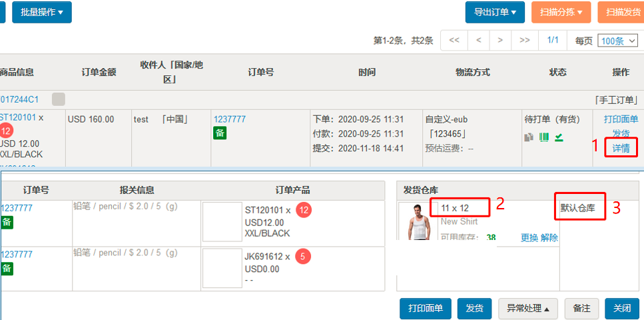This screenshot has width=644, height=320.
Task: Click the red 12 badge beside ST120101 in detail panel
Action: (x=304, y=210)
